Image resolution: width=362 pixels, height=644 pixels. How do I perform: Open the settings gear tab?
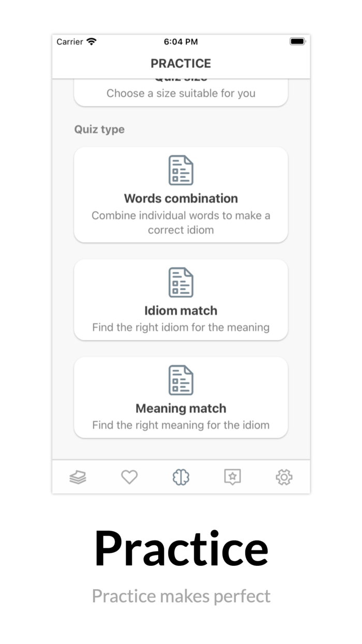point(284,477)
